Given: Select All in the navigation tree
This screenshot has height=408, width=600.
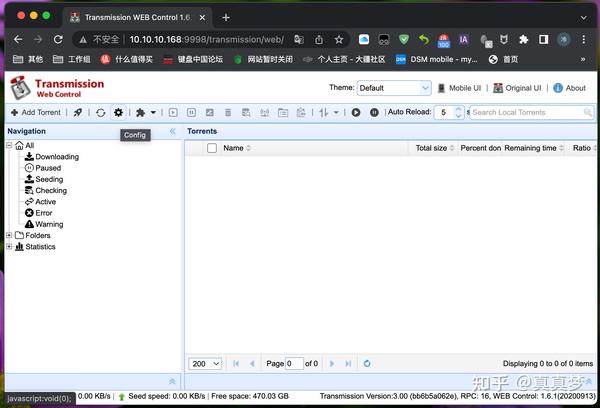Looking at the screenshot, I should click(x=29, y=145).
